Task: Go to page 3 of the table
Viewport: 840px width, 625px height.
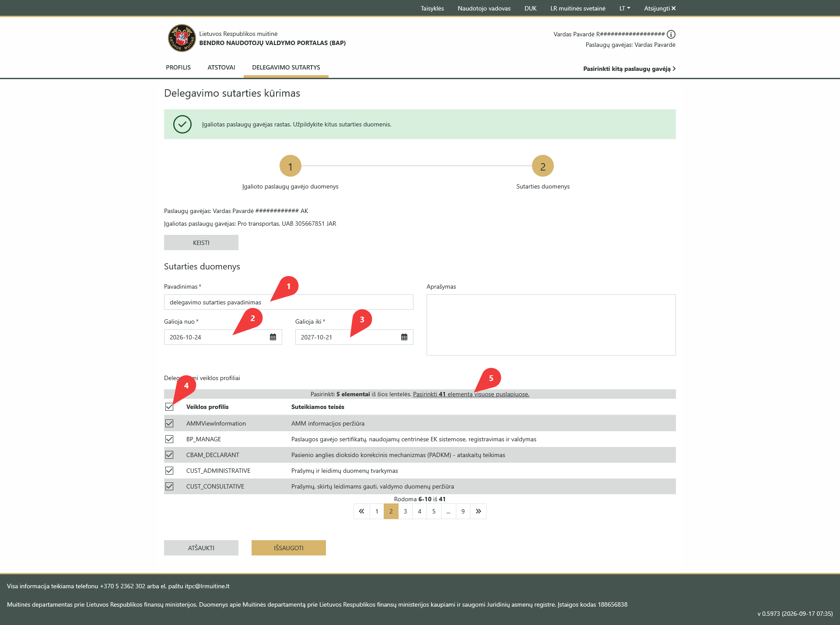Action: coord(405,511)
